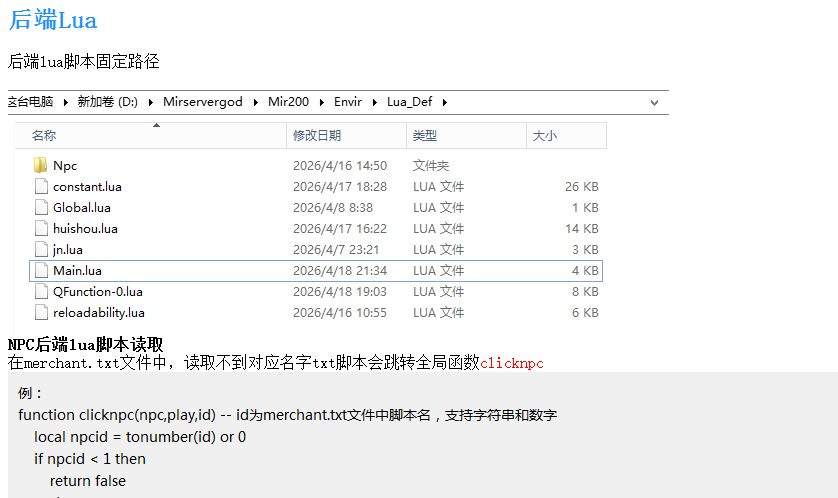
Task: Click the reloadability.lua file icon
Action: point(41,313)
